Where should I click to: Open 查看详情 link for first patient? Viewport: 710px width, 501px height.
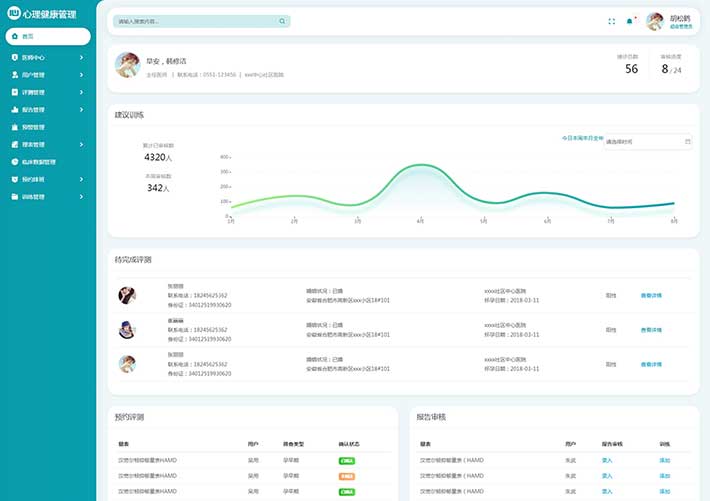(651, 295)
